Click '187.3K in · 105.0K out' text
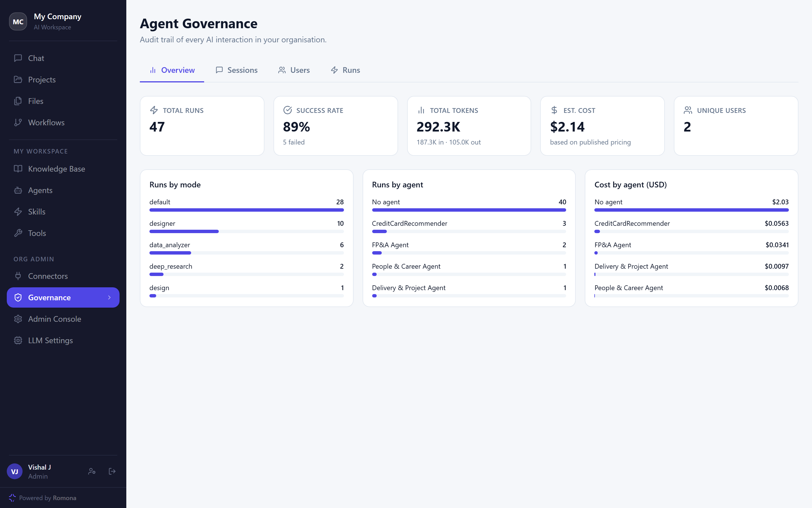The image size is (812, 508). [449, 142]
